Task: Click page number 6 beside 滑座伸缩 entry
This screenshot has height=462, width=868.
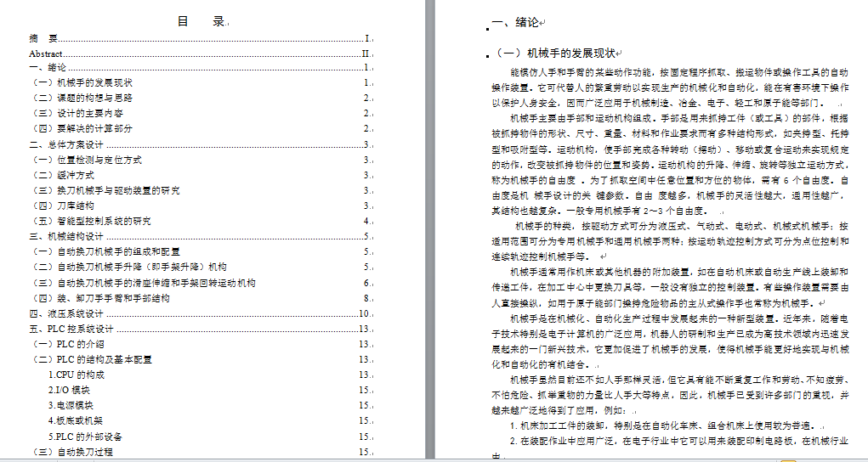Action: pyautogui.click(x=366, y=284)
